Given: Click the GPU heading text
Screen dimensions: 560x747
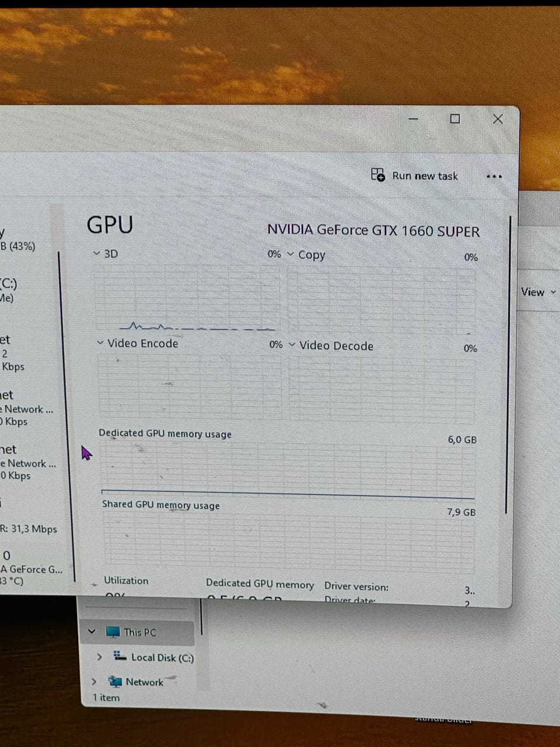Looking at the screenshot, I should tap(110, 225).
